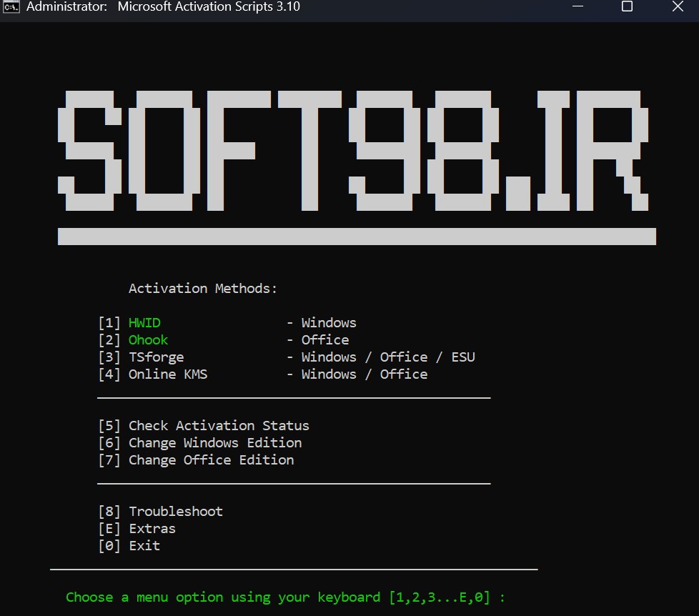Click the 'Exit' menu line

(144, 545)
